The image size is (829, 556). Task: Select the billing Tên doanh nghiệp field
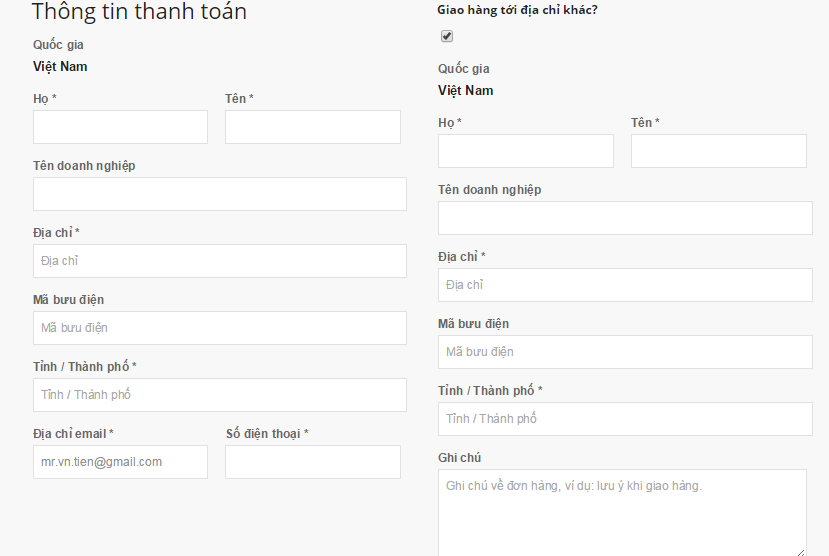[x=219, y=194]
